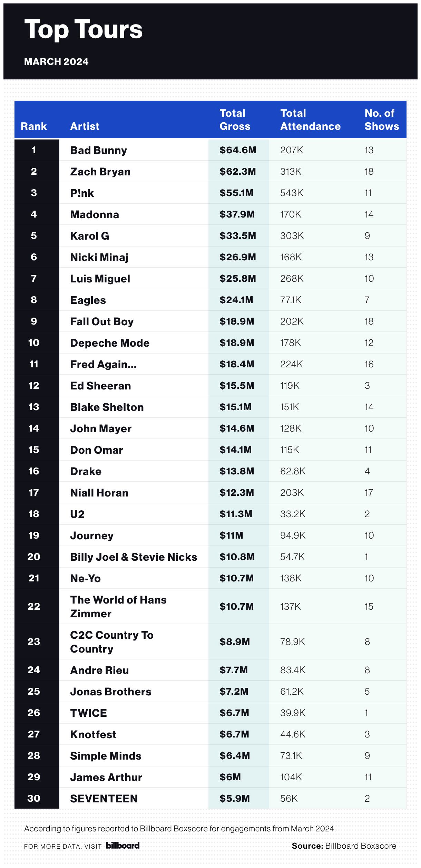Click the Top Tours title heading
This screenshot has width=421, height=868.
(x=84, y=29)
